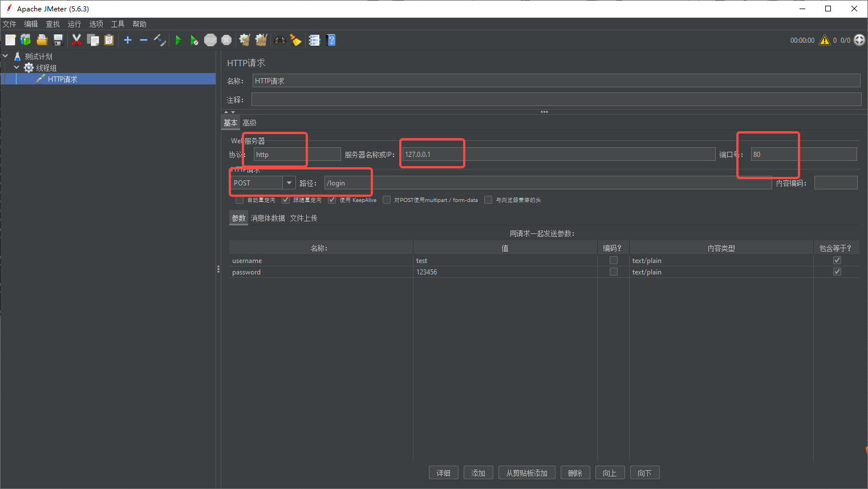This screenshot has width=868, height=489.
Task: Open the 选项 menu
Action: point(96,24)
